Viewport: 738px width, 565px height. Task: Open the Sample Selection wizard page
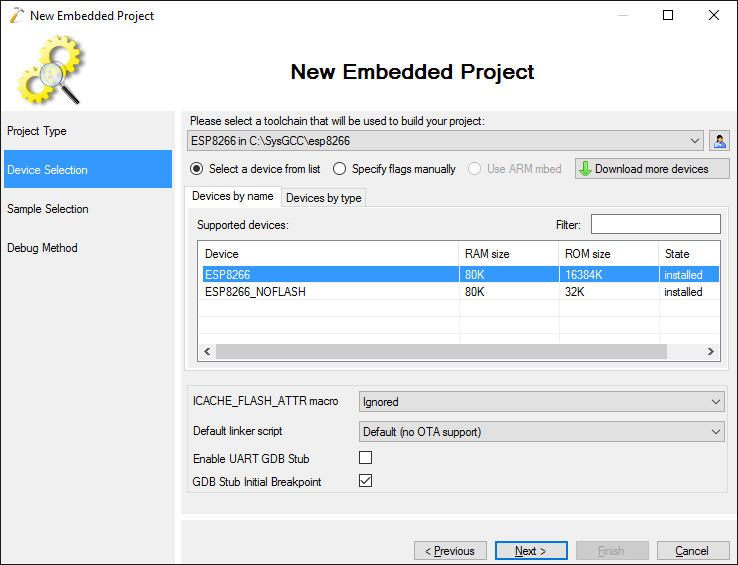(x=48, y=209)
